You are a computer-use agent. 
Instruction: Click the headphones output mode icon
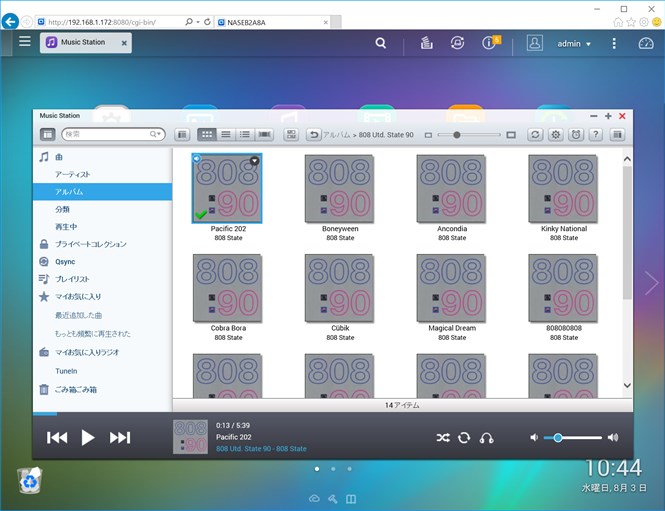[x=486, y=438]
